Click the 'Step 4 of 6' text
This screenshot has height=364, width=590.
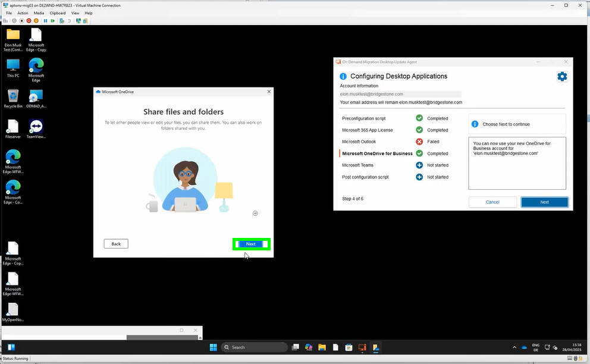click(353, 199)
